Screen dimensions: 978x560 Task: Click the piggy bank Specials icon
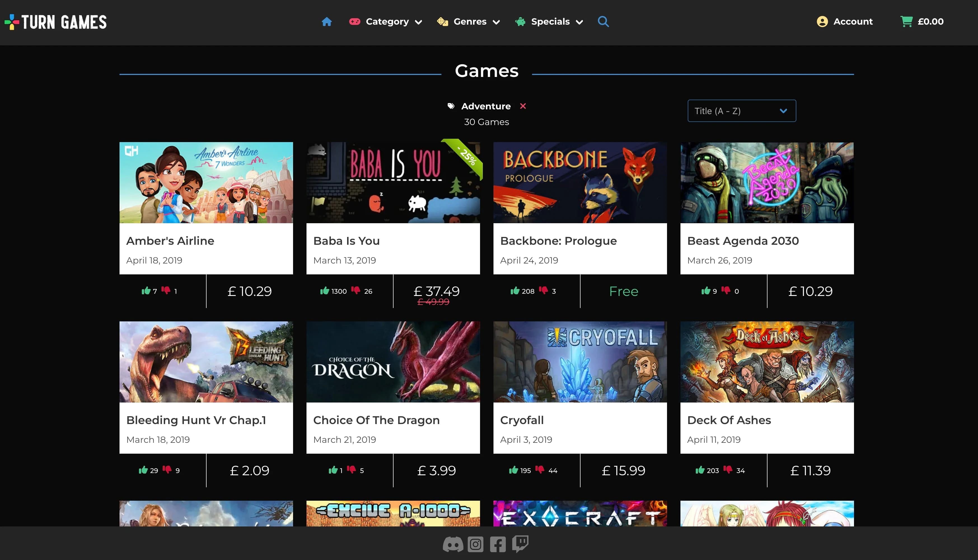click(x=520, y=22)
